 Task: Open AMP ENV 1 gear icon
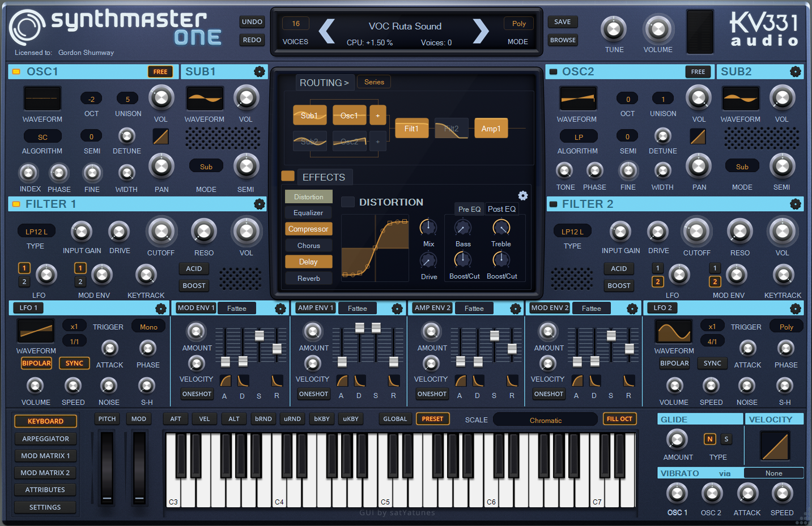tap(397, 309)
